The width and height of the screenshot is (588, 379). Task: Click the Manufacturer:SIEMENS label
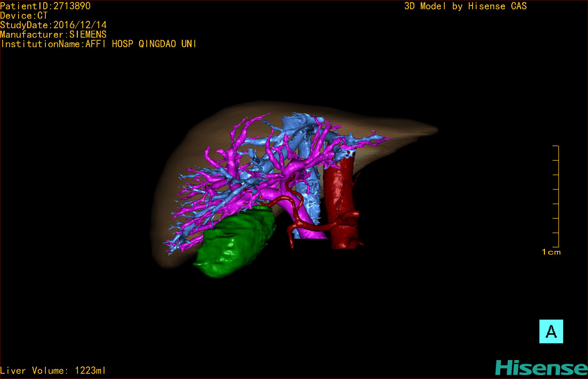point(53,35)
